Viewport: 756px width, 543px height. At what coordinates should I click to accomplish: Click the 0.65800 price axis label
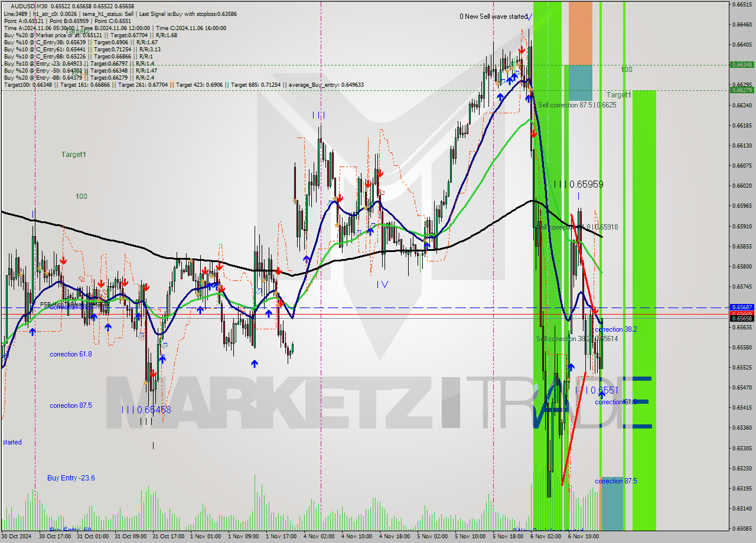(x=742, y=266)
